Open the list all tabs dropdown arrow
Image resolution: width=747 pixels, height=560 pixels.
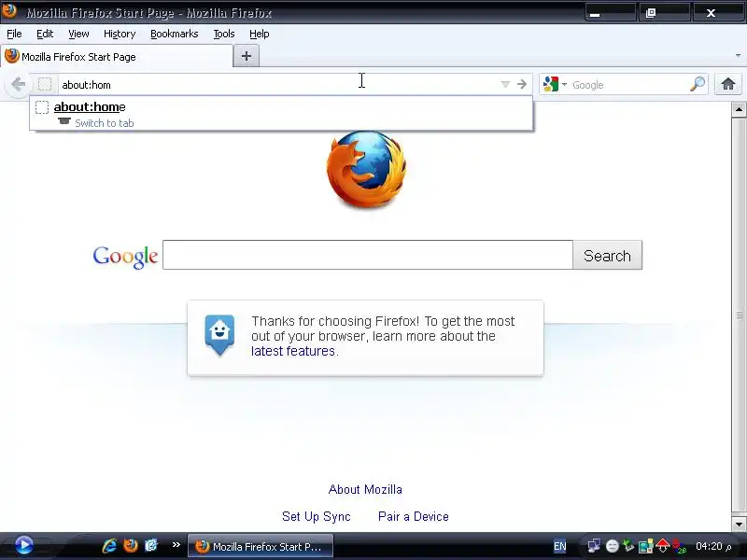click(x=738, y=56)
